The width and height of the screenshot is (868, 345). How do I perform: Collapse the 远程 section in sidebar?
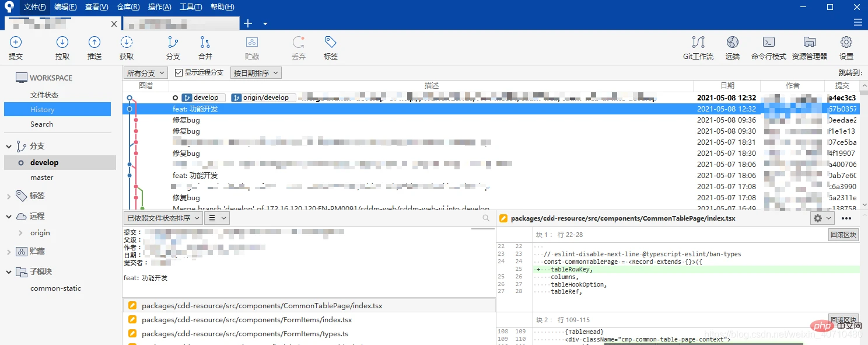coord(9,216)
